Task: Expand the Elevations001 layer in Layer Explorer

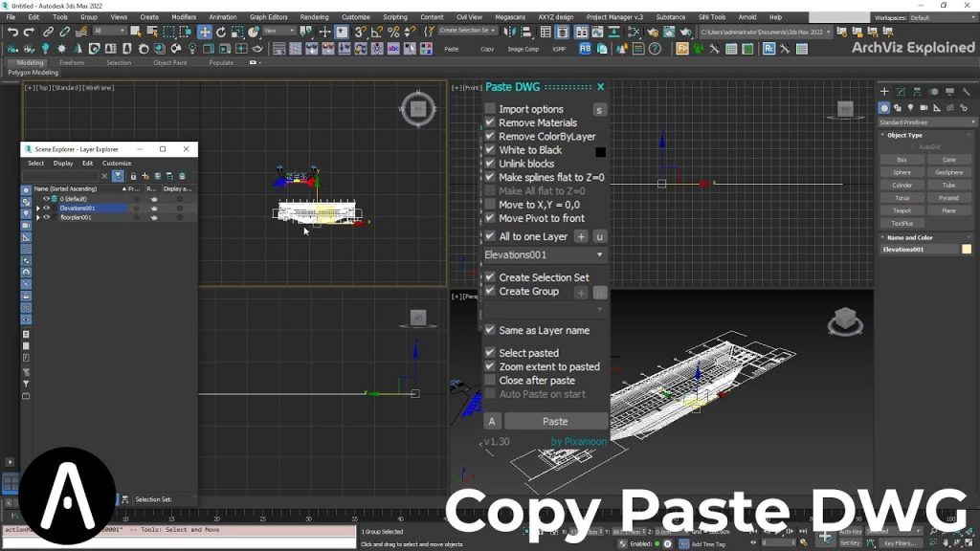Action: tap(38, 208)
